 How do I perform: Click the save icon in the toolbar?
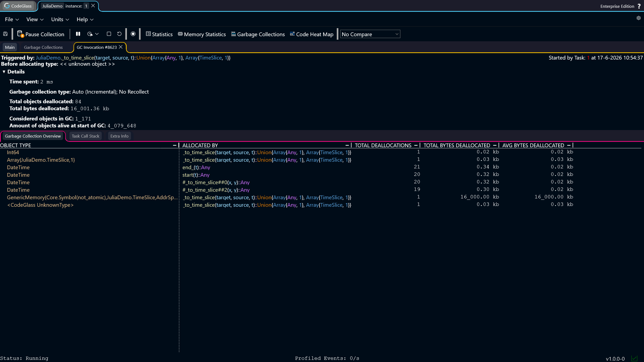(5, 34)
